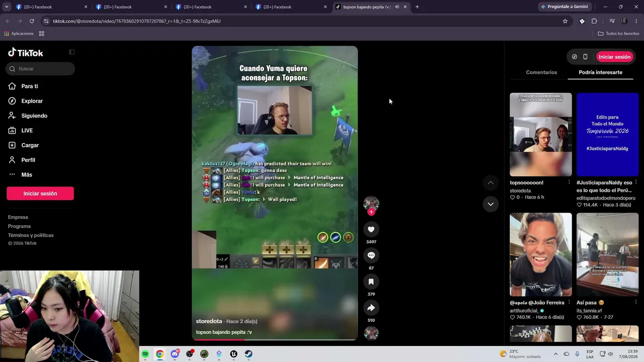Collapse the TikTok sidebar panel icon

pyautogui.click(x=71, y=52)
